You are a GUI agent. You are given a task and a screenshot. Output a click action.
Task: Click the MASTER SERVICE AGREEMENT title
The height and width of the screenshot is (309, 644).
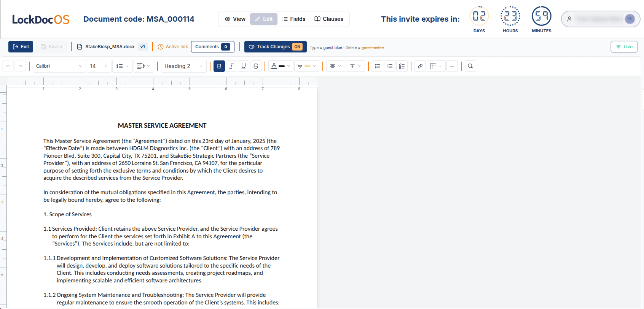click(162, 125)
